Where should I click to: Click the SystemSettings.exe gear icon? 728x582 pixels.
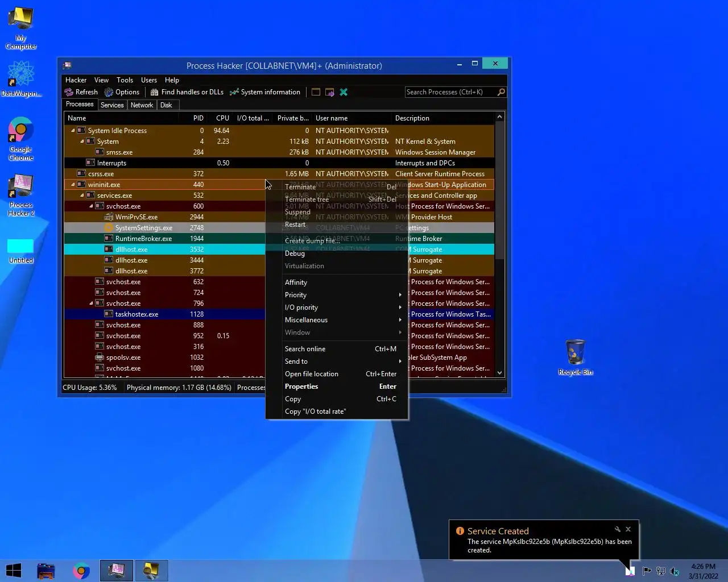point(109,228)
